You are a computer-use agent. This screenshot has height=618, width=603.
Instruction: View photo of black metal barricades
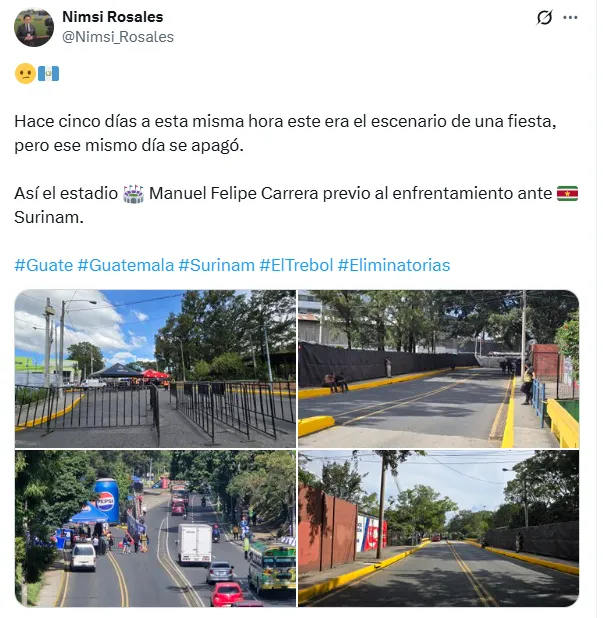point(155,369)
